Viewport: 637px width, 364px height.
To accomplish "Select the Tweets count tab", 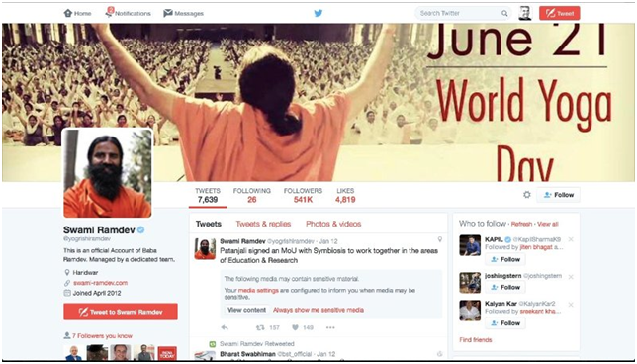I will [x=208, y=196].
